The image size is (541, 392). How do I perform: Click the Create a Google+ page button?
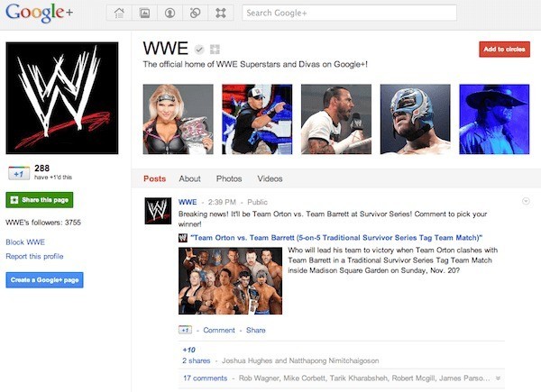click(44, 280)
